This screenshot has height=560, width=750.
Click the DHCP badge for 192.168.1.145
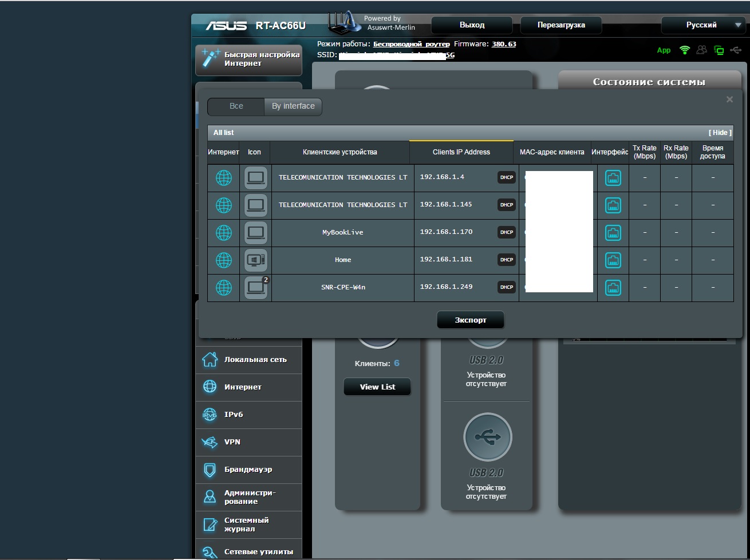coord(507,205)
